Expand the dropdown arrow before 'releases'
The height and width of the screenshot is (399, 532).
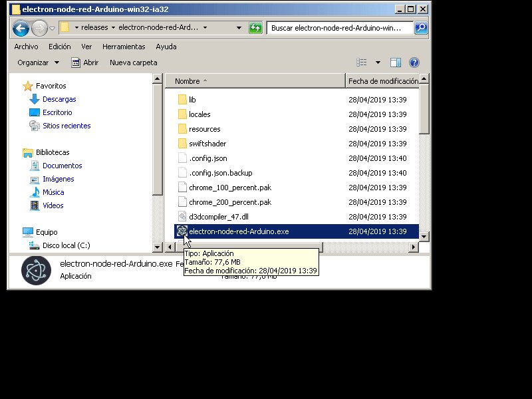[76, 27]
